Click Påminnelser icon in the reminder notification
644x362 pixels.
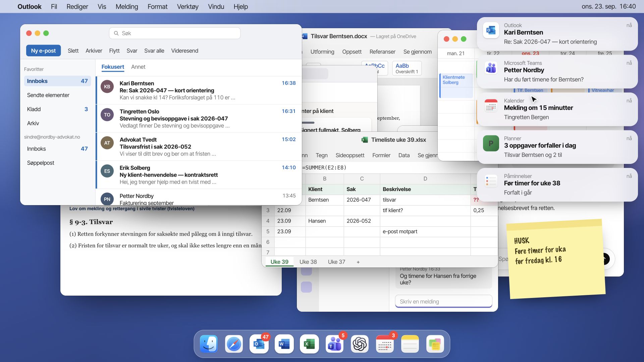tap(491, 181)
